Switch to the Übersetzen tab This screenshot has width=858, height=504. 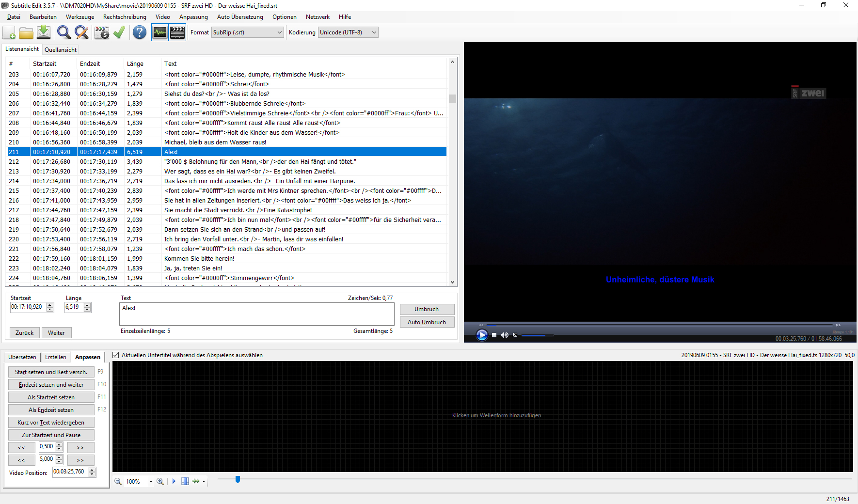coord(22,357)
